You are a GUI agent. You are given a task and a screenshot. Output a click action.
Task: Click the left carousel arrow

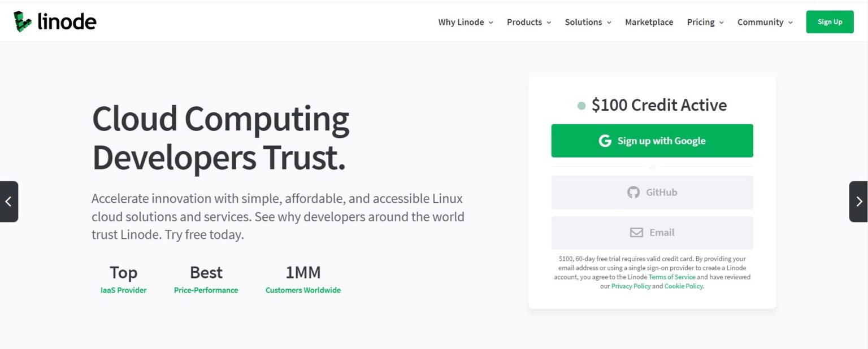8,202
